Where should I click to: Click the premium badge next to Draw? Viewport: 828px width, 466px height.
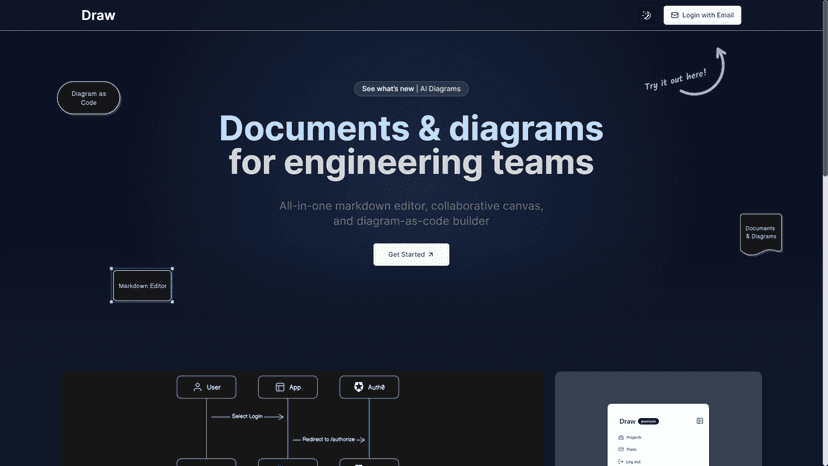coord(649,421)
